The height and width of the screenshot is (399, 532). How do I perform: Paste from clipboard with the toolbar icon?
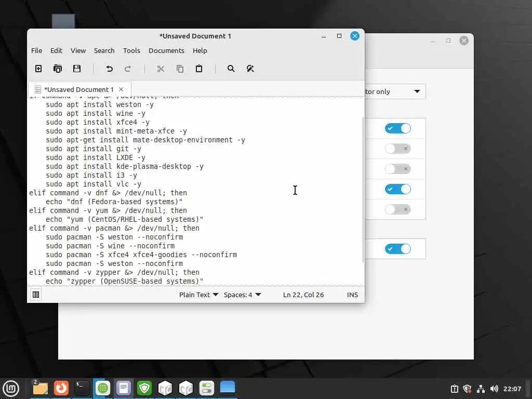tap(199, 69)
